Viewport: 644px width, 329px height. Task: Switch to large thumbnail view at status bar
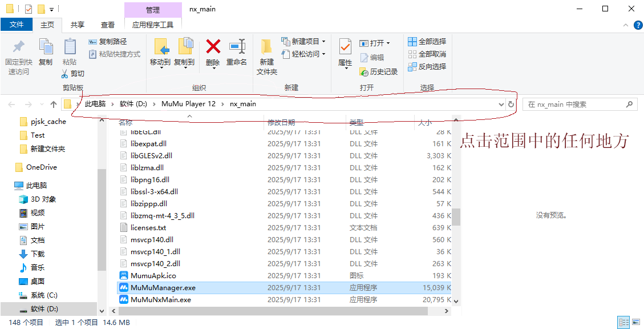pyautogui.click(x=637, y=322)
